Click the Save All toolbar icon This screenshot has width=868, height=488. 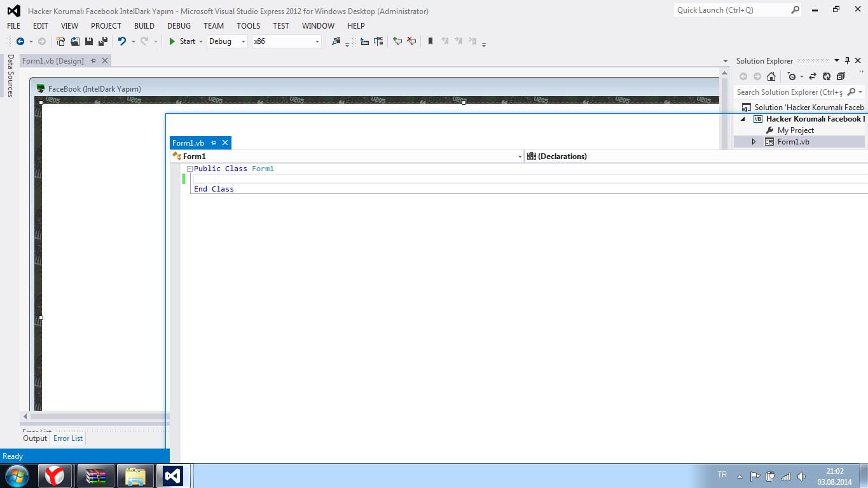click(x=102, y=41)
